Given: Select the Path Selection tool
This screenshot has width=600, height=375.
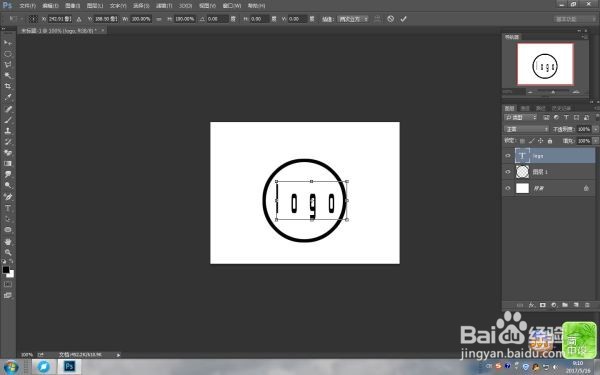Looking at the screenshot, I should tap(8, 219).
